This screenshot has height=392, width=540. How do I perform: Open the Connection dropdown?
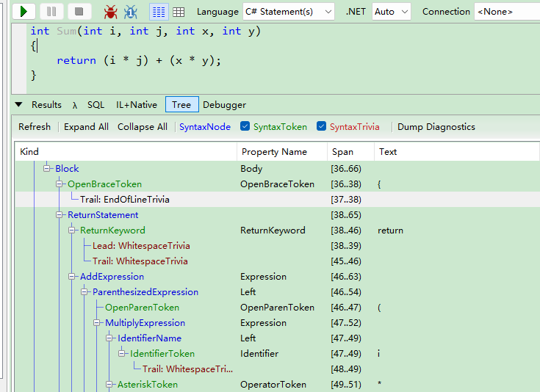click(505, 12)
